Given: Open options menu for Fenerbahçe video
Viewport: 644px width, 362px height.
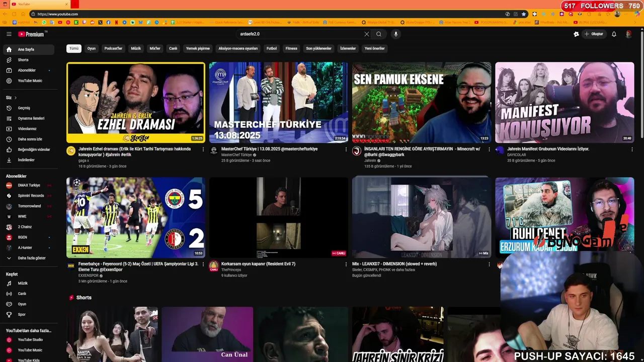Looking at the screenshot, I should tap(203, 264).
